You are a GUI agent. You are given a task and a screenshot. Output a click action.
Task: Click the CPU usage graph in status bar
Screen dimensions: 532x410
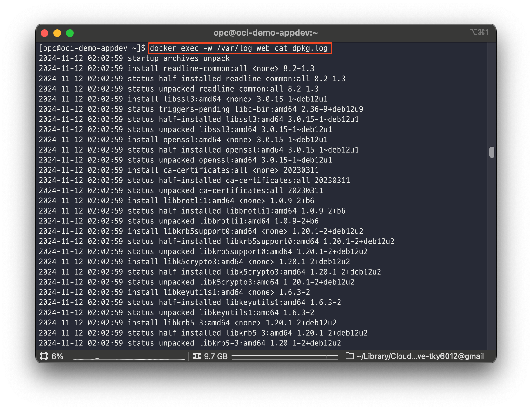tap(129, 358)
